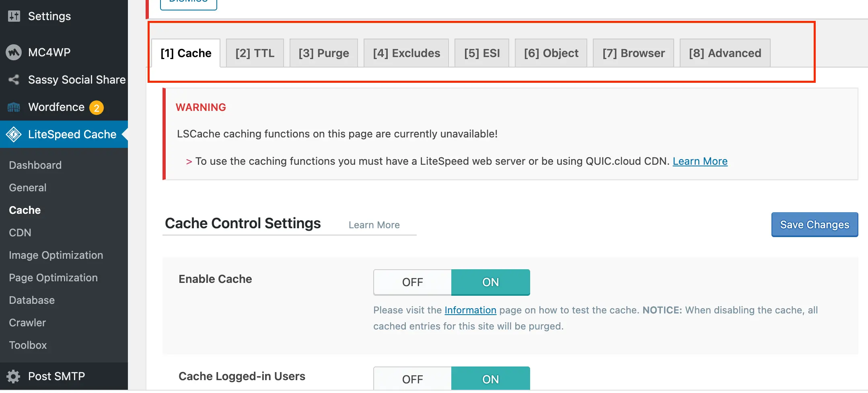Switch Cache Logged-in Users to OFF

tap(413, 379)
